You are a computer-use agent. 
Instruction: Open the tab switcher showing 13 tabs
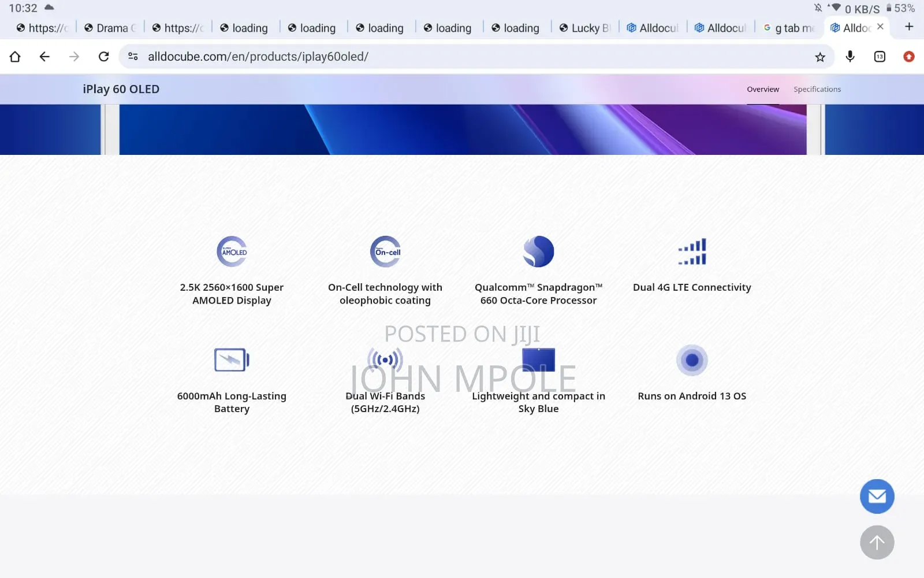[x=880, y=57]
